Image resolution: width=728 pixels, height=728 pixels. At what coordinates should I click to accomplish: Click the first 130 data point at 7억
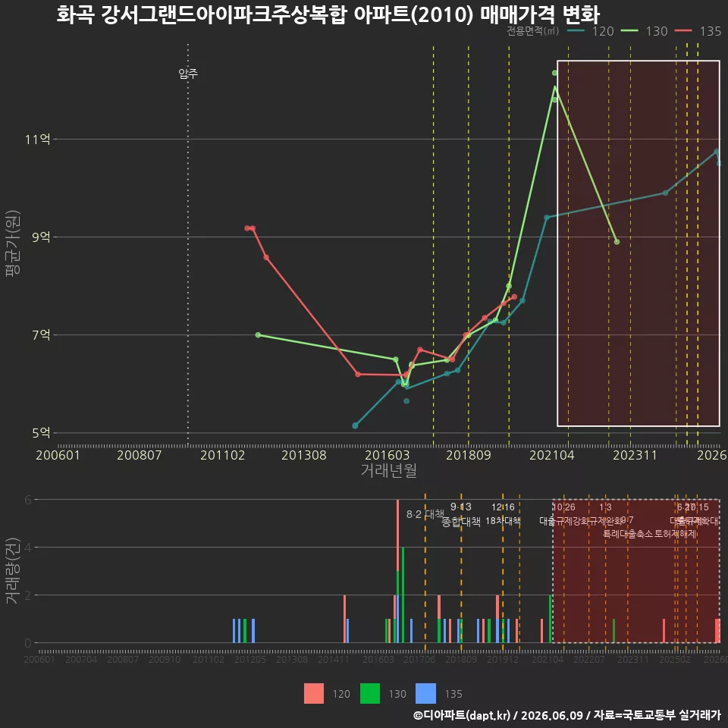tap(258, 334)
